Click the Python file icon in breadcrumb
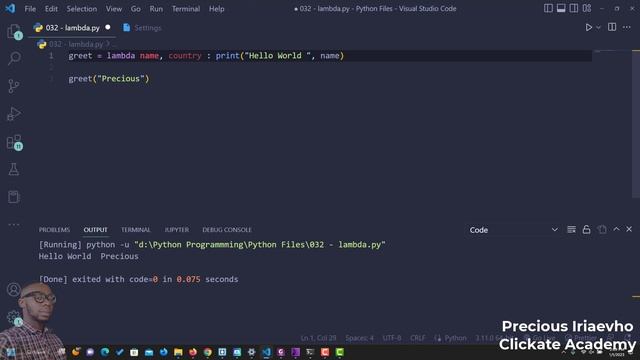 pos(41,44)
